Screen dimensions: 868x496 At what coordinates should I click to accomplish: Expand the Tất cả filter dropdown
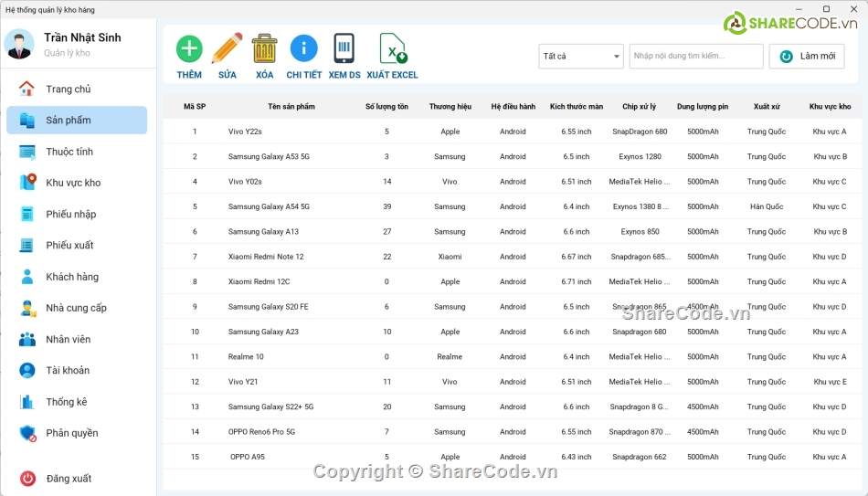pos(580,57)
